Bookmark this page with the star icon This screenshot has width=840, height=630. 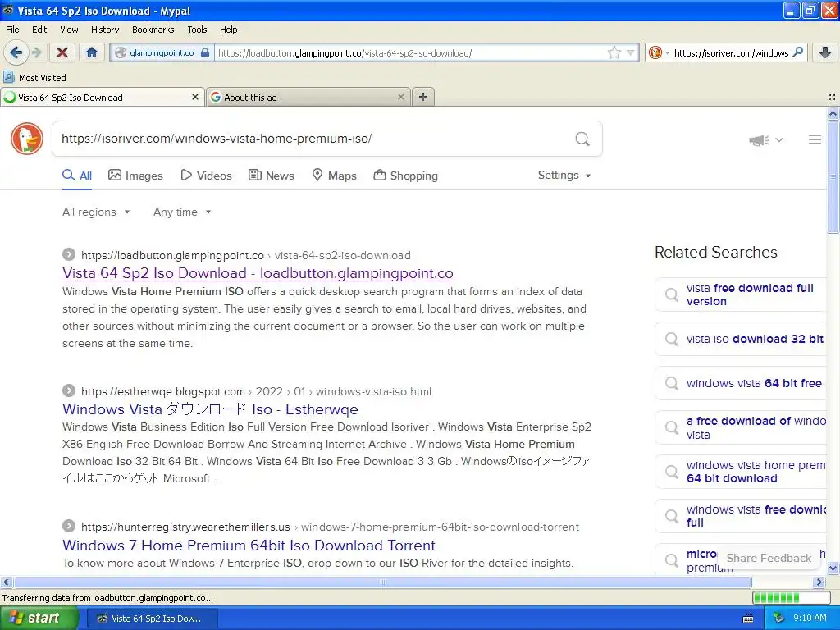click(614, 52)
